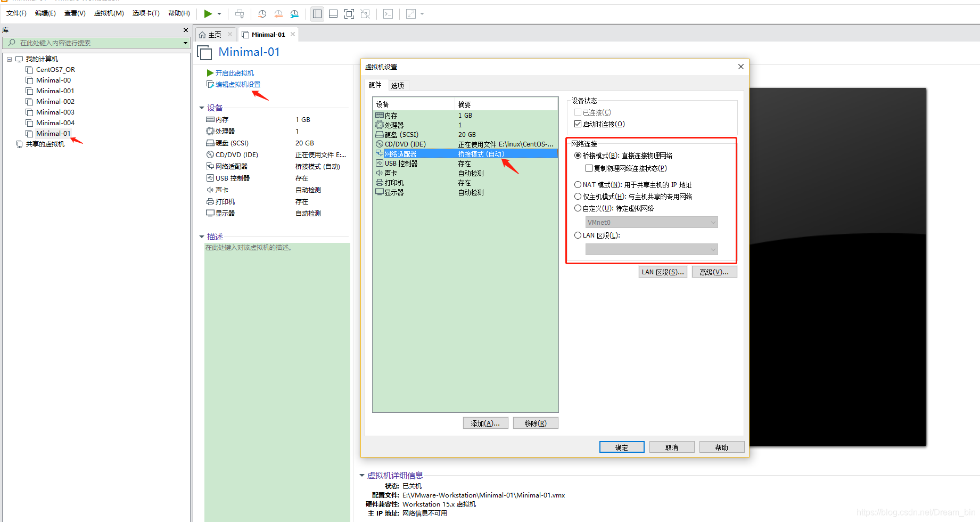Take a snapshot with the clock-plus icon
The height and width of the screenshot is (522, 980).
(262, 14)
